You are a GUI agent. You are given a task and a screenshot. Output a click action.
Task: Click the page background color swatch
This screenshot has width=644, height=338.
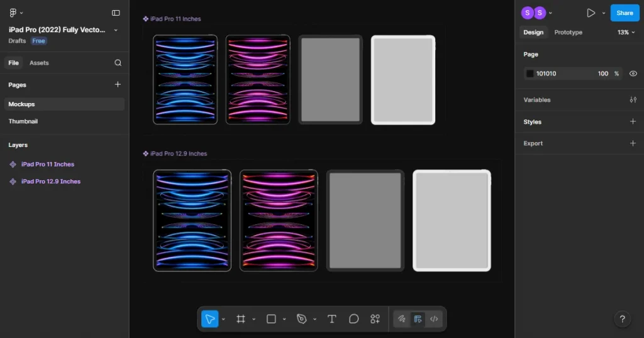[530, 74]
